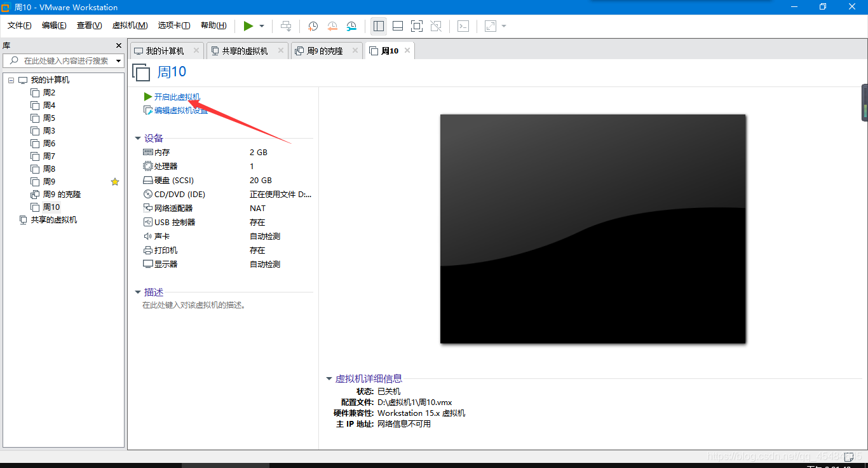Collapse the 描述 section
The image size is (868, 468).
(138, 292)
